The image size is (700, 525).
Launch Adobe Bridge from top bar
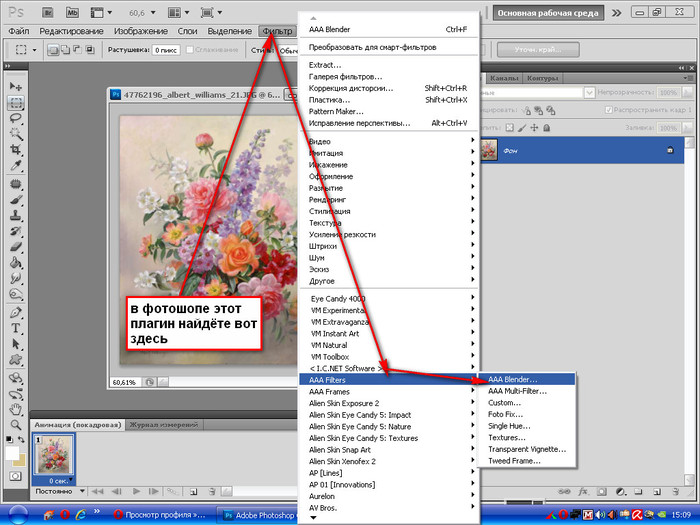(x=48, y=12)
